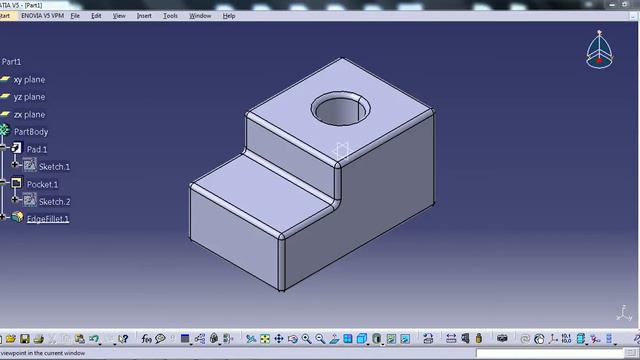Open the Edit menu
The width and height of the screenshot is (640, 360).
[96, 16]
